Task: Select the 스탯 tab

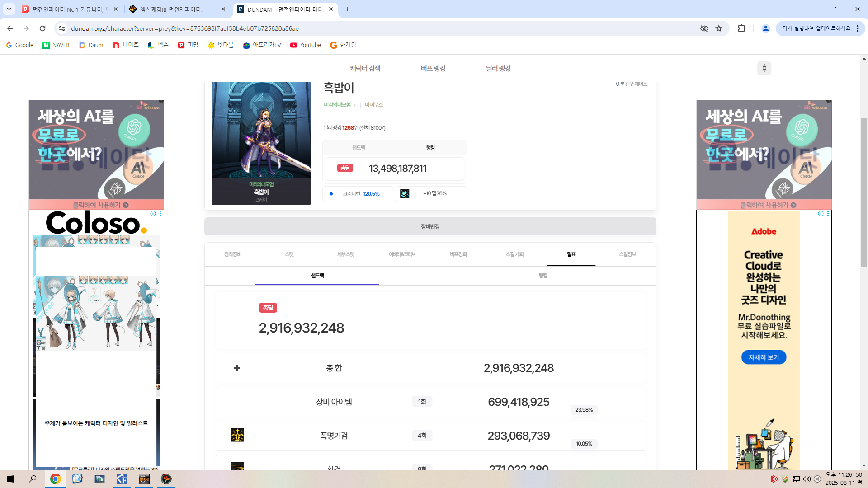Action: tap(289, 254)
